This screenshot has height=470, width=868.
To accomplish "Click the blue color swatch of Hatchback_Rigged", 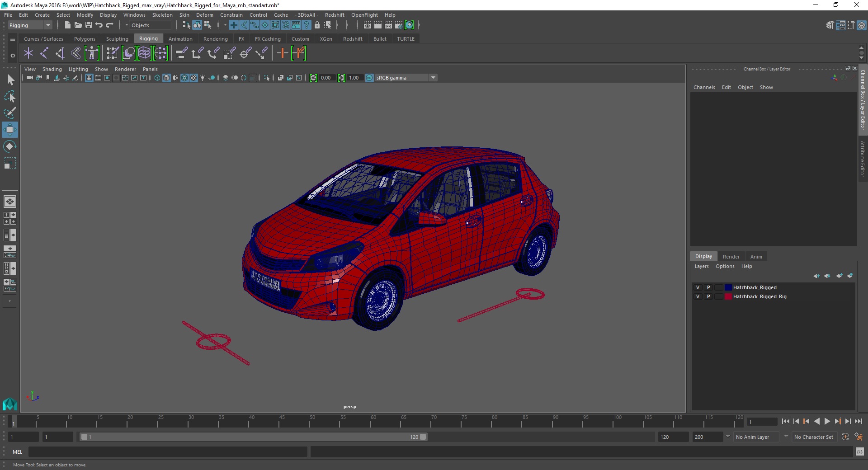I will click(728, 287).
